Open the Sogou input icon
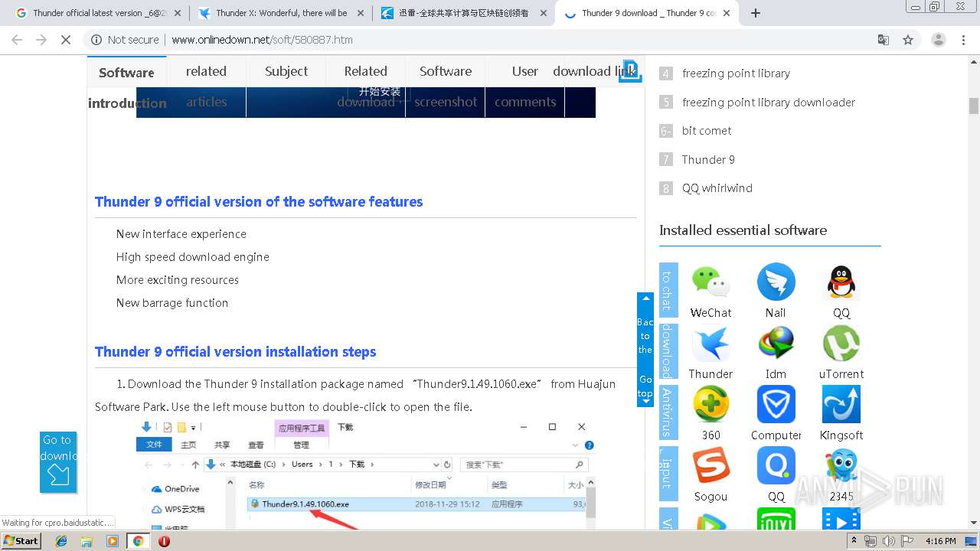This screenshot has width=980, height=551. pos(710,465)
